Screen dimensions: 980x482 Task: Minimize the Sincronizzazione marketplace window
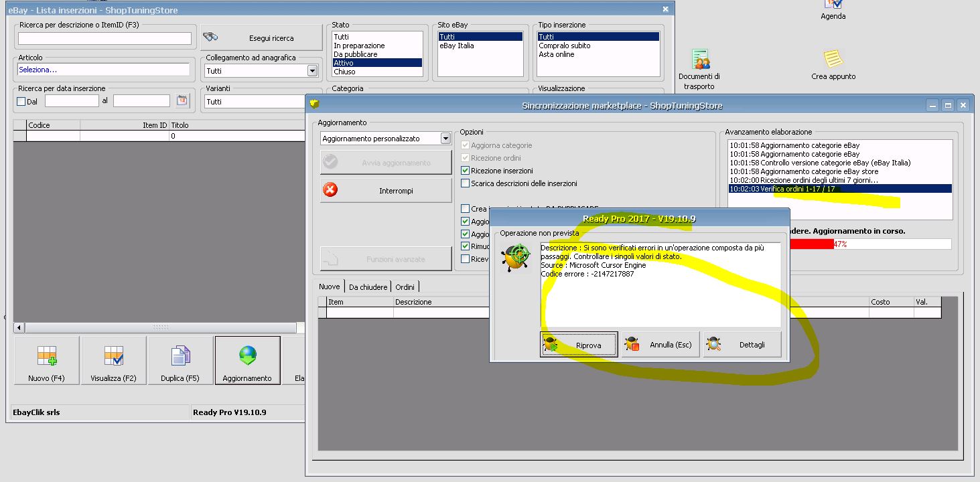932,105
